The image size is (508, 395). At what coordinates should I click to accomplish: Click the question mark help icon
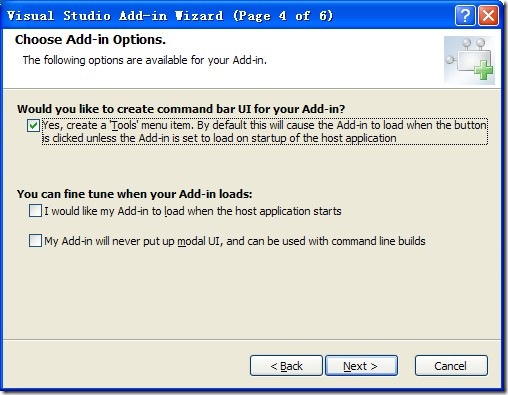click(465, 15)
